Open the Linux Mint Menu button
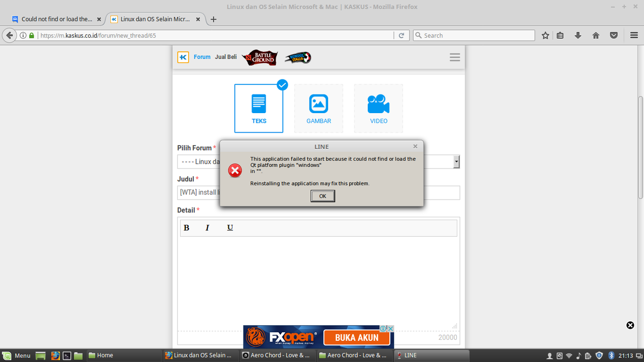 tap(16, 355)
